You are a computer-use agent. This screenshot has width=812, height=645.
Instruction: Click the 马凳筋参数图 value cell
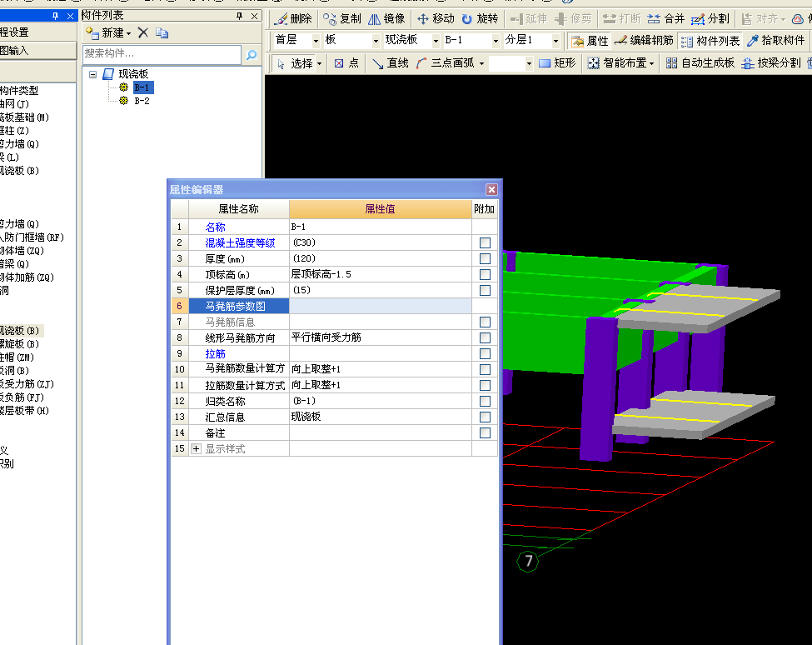click(x=380, y=306)
